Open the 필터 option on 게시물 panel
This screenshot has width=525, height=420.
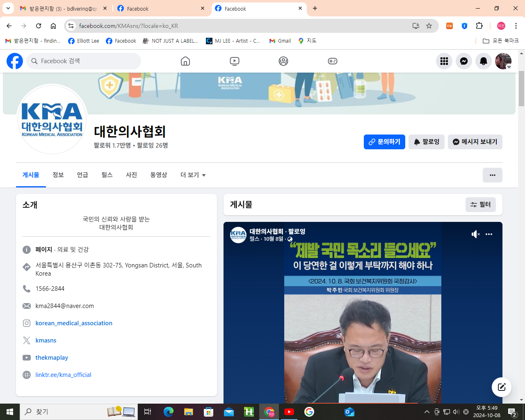480,204
